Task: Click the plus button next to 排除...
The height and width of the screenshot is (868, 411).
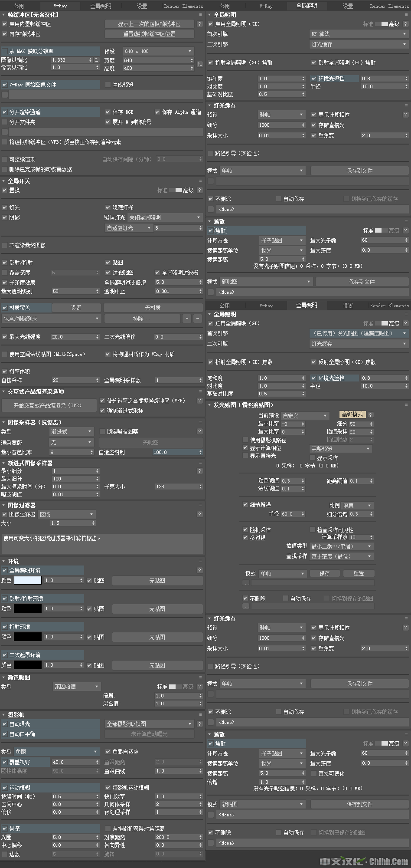Action: point(187,319)
